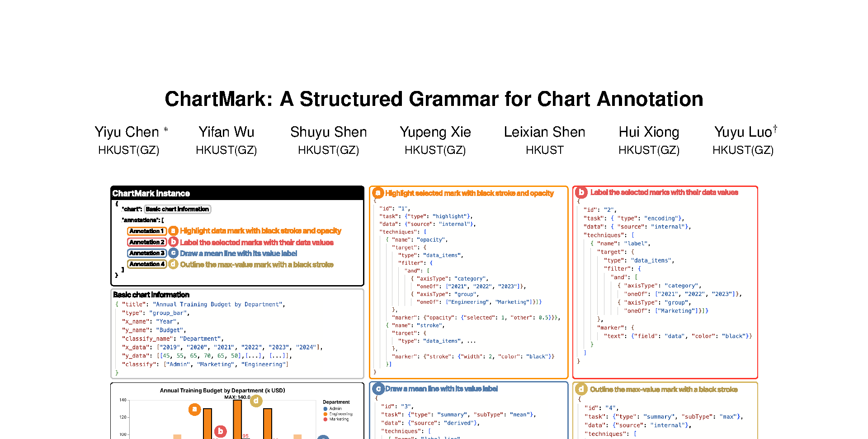Click orange 'a' icon in highlight code panel header
The width and height of the screenshot is (868, 439).
(378, 193)
